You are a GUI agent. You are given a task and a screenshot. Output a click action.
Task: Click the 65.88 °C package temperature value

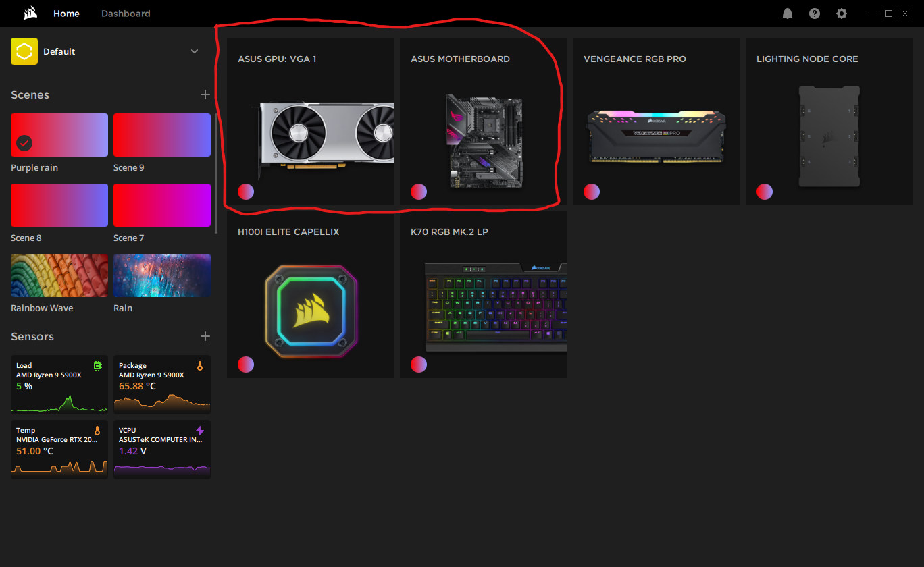[x=137, y=386]
